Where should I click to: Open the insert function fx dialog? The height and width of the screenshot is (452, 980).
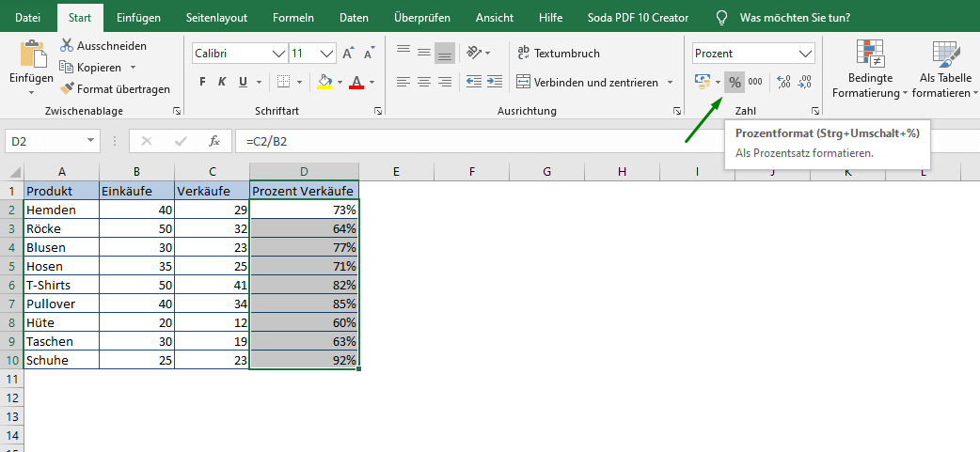click(x=214, y=141)
